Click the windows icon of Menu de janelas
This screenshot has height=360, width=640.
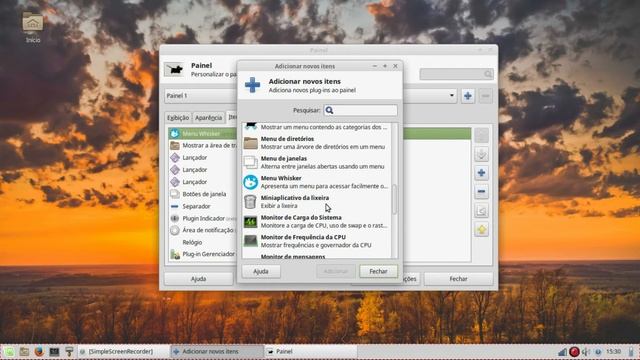(x=251, y=162)
